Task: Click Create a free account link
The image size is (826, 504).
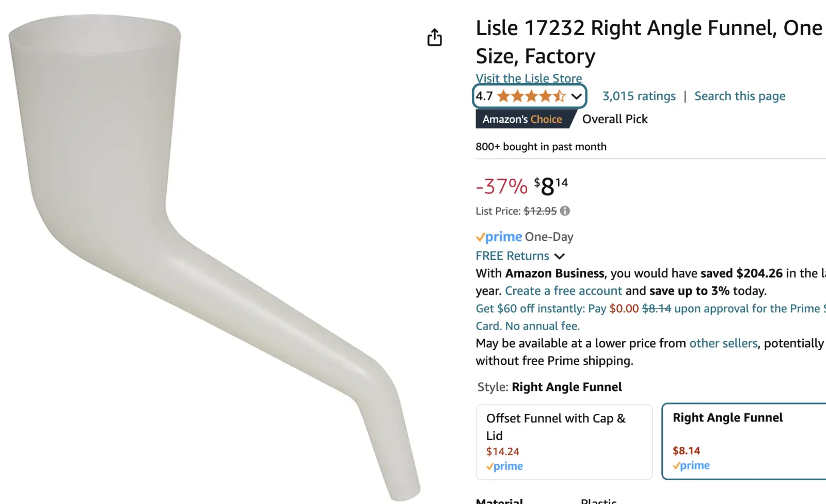Action: tap(563, 291)
